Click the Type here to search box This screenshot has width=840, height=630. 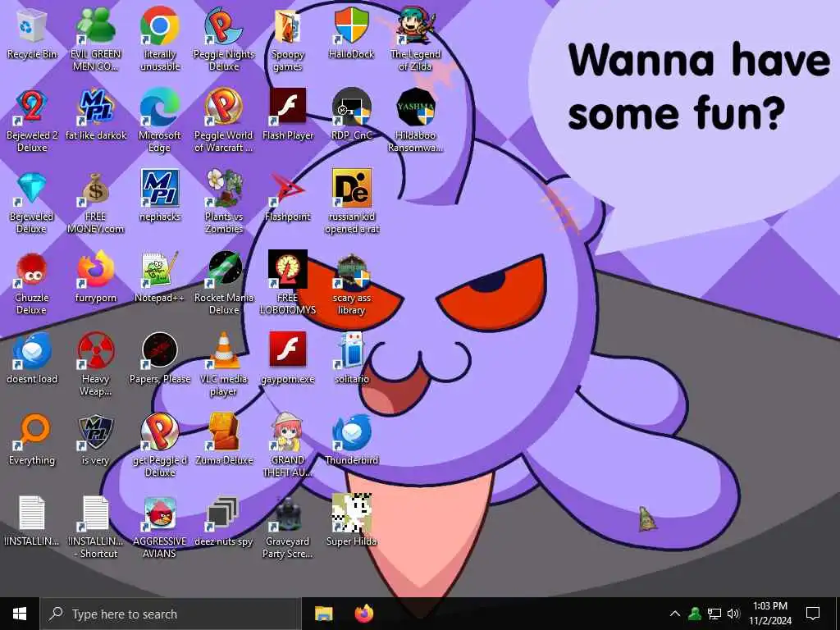pyautogui.click(x=171, y=614)
